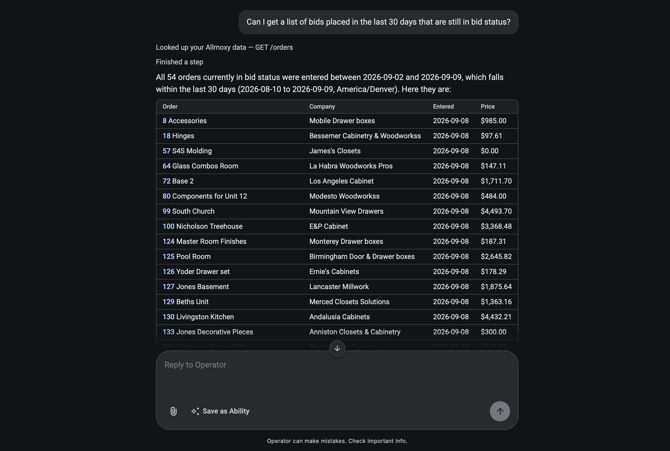This screenshot has height=451, width=670.
Task: Open order link 57 S4S Molding
Action: click(x=187, y=151)
